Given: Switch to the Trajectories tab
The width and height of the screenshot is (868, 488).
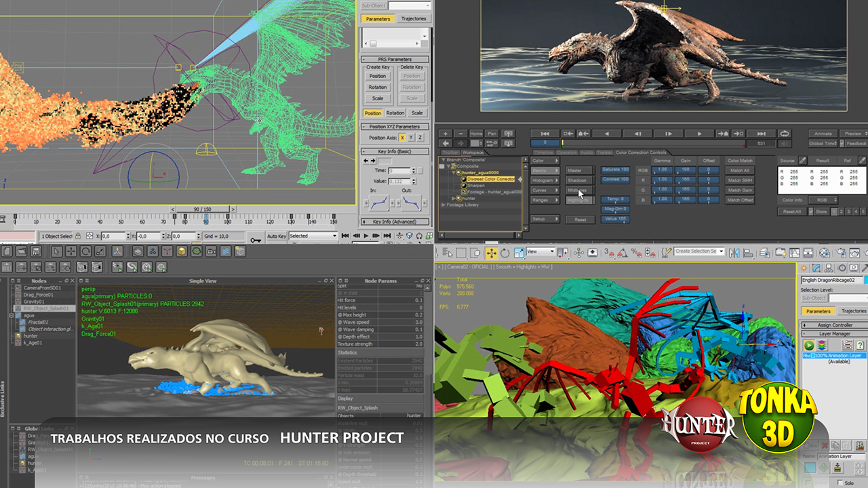Looking at the screenshot, I should 413,19.
